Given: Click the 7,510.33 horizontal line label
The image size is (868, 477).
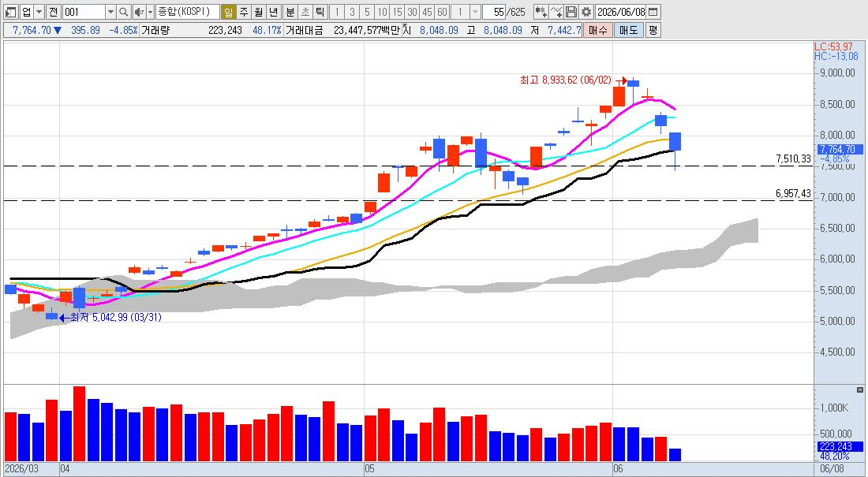Looking at the screenshot, I should 793,159.
